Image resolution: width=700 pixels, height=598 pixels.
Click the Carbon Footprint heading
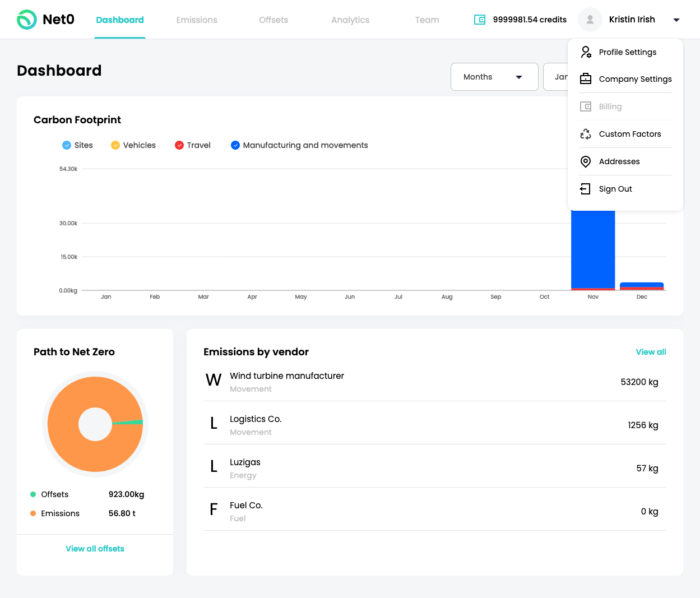click(77, 120)
